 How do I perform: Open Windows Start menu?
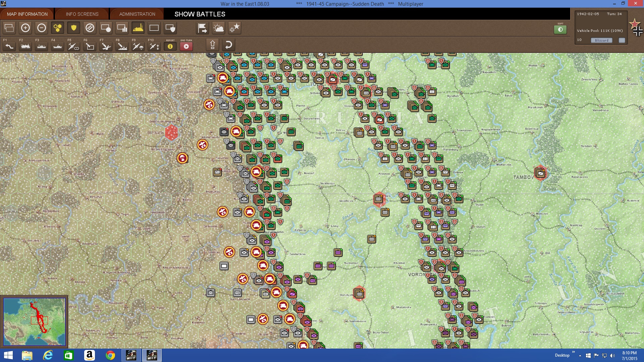(8, 355)
